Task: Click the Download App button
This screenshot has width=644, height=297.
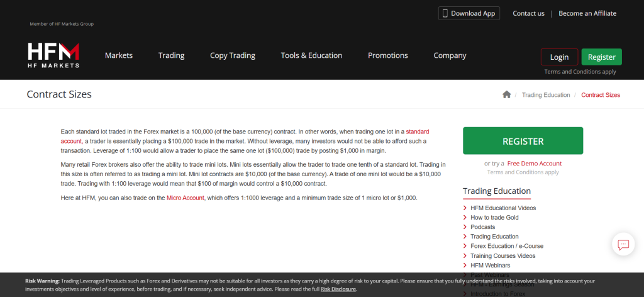Action: point(469,13)
